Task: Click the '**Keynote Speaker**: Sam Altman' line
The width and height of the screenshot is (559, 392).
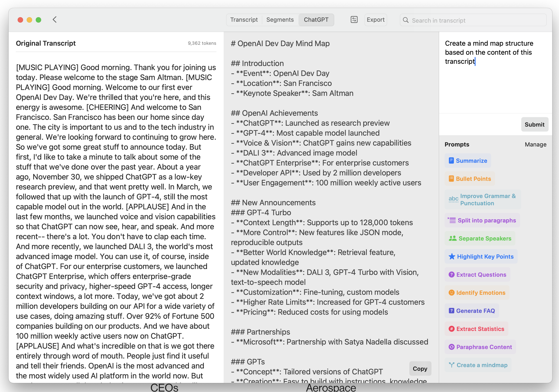Action: 292,93
